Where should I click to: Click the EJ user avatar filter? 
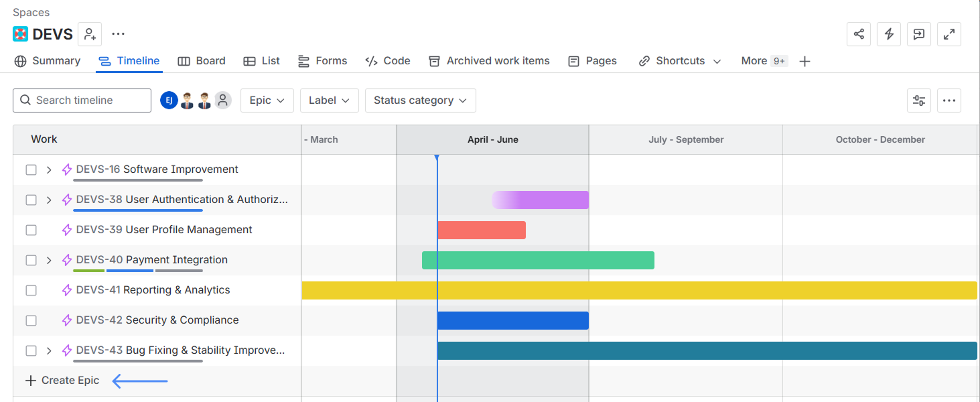tap(169, 100)
